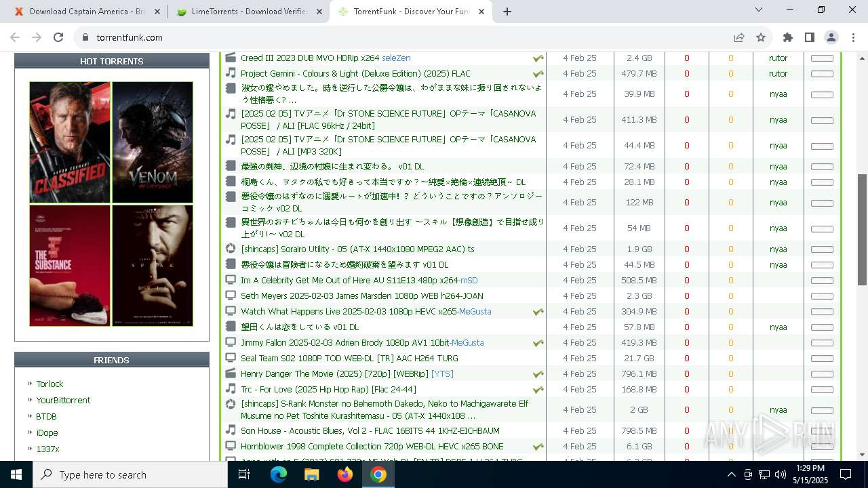
Task: Click the TV icon beside Im A Celebrity torrent
Action: 231,280
